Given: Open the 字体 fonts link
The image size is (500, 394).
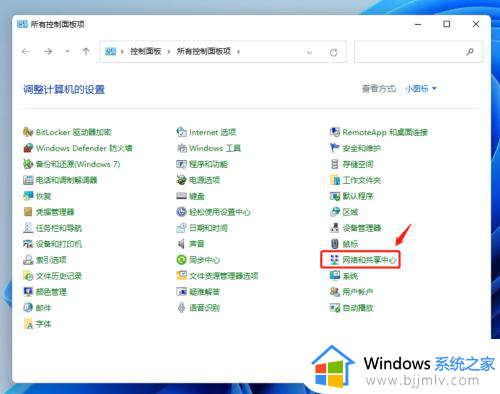Looking at the screenshot, I should coord(44,324).
